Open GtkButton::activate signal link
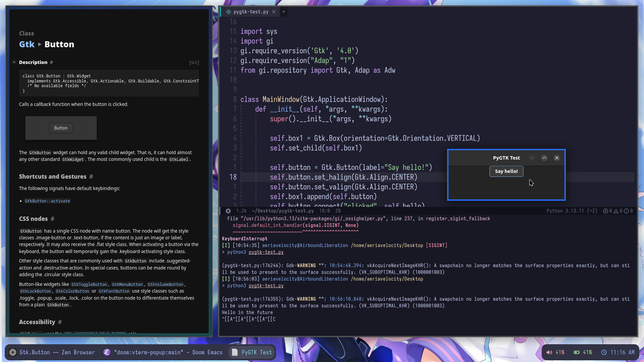The image size is (644, 362). tap(47, 201)
